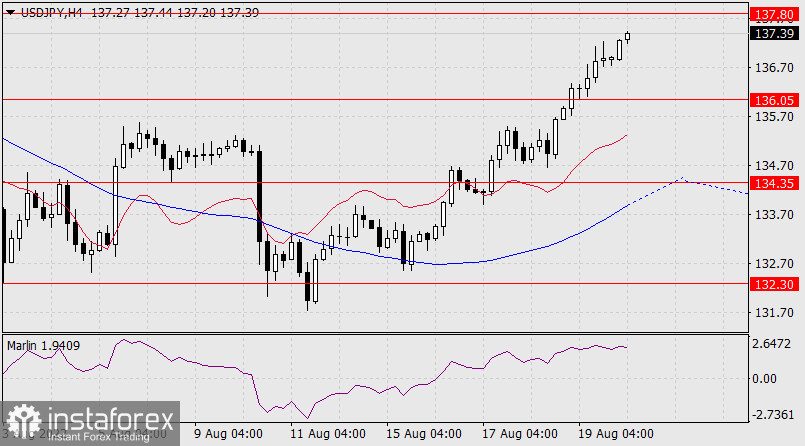This screenshot has height=446, width=805.
Task: Open the USDJPY chart title dropdown triangle
Action: tap(10, 13)
